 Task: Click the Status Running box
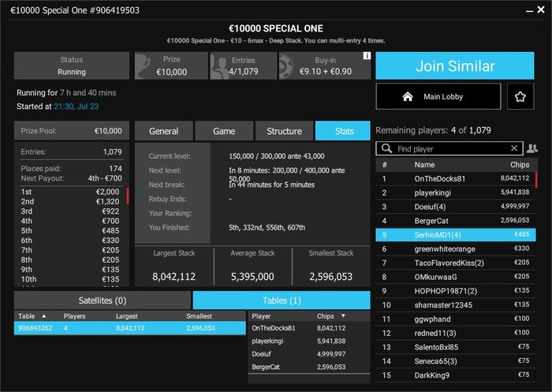72,66
